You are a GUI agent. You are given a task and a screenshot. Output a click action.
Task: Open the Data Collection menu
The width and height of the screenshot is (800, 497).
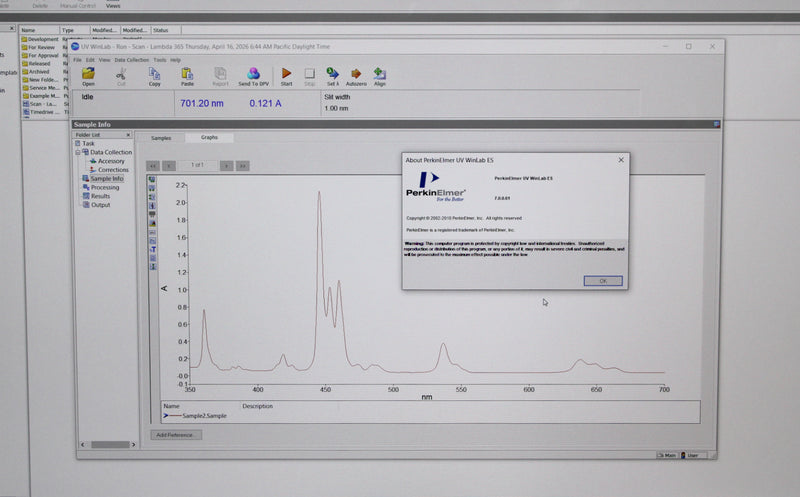tap(132, 60)
